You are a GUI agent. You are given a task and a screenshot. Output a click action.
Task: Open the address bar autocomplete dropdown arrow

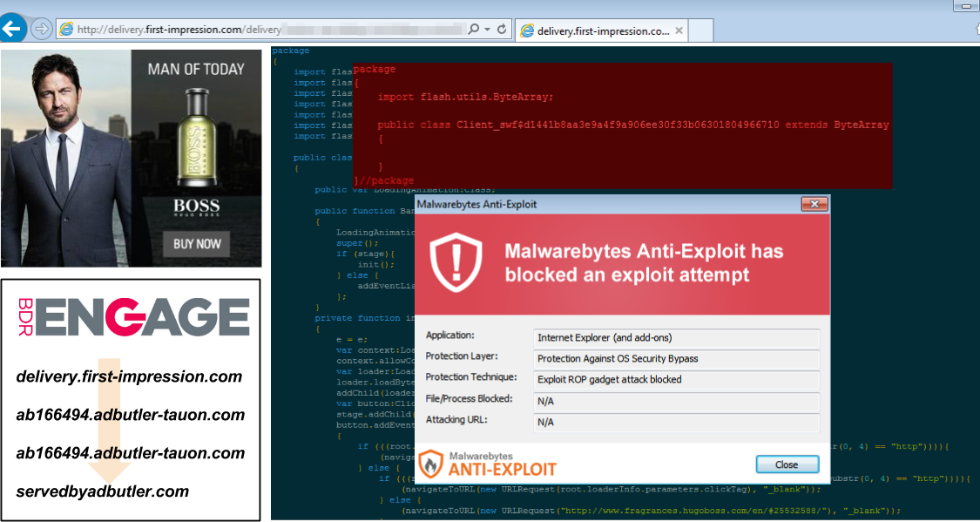tap(487, 30)
